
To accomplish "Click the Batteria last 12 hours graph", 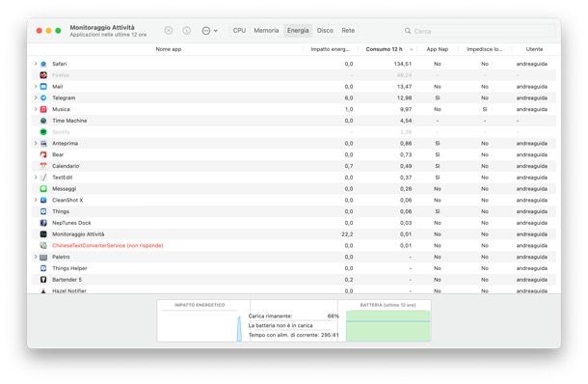I will click(x=388, y=325).
